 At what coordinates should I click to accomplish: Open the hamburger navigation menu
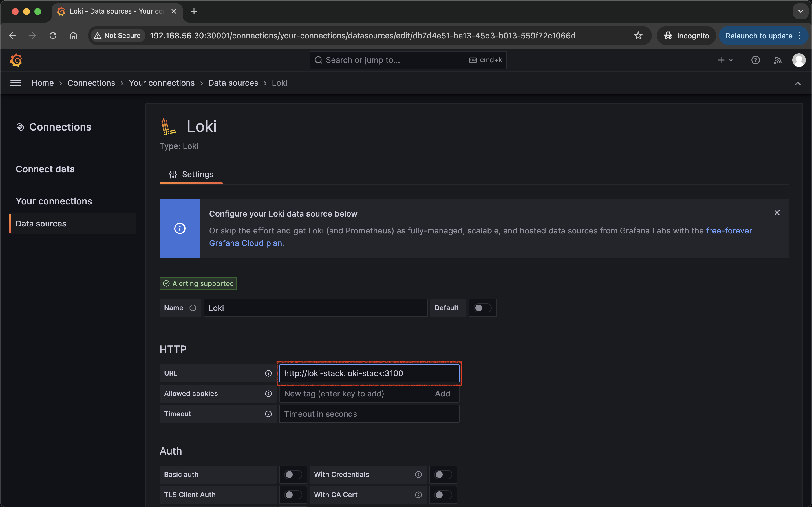click(16, 83)
